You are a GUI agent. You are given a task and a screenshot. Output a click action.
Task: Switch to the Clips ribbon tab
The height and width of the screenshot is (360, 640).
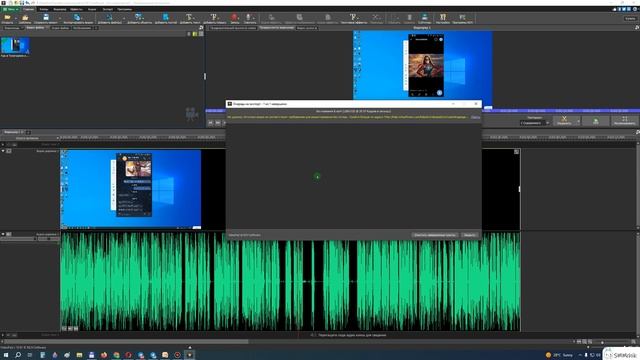[x=44, y=9]
